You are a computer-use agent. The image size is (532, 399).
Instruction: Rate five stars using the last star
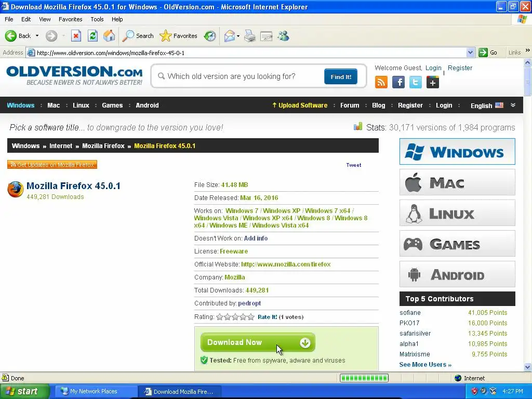point(251,317)
